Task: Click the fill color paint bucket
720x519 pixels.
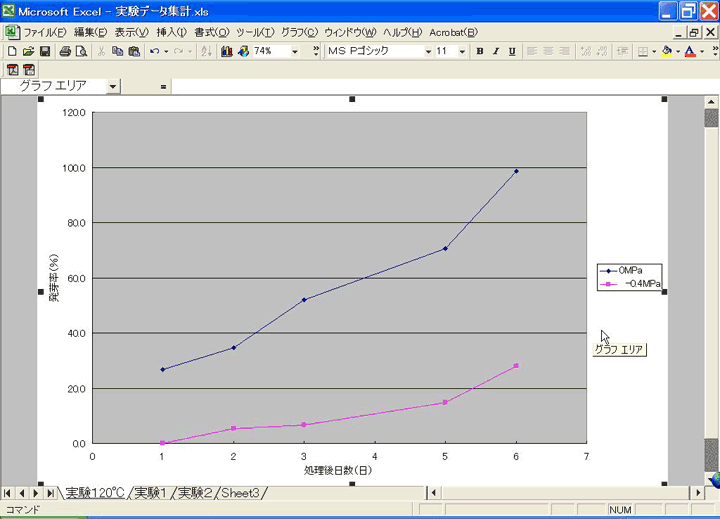Action: [x=667, y=51]
